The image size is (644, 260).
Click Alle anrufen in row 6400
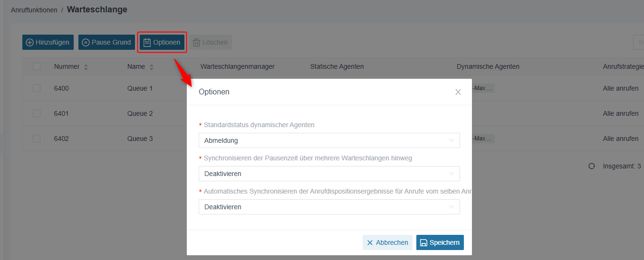click(621, 88)
